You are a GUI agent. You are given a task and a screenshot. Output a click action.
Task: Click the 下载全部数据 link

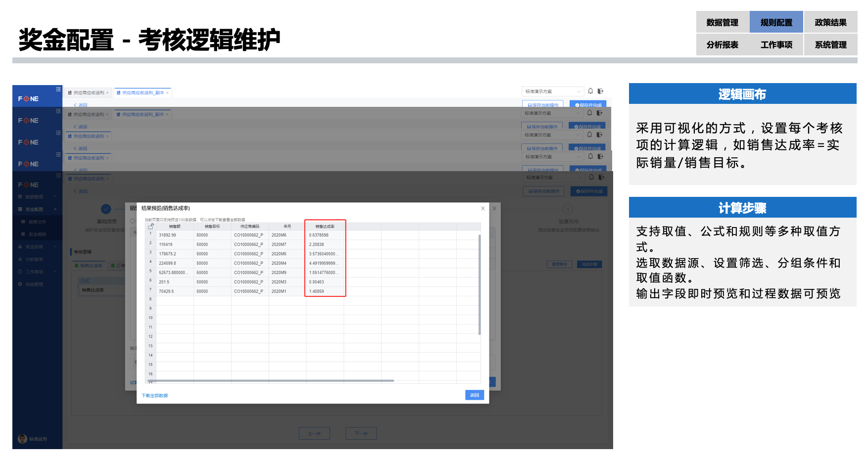pos(155,396)
